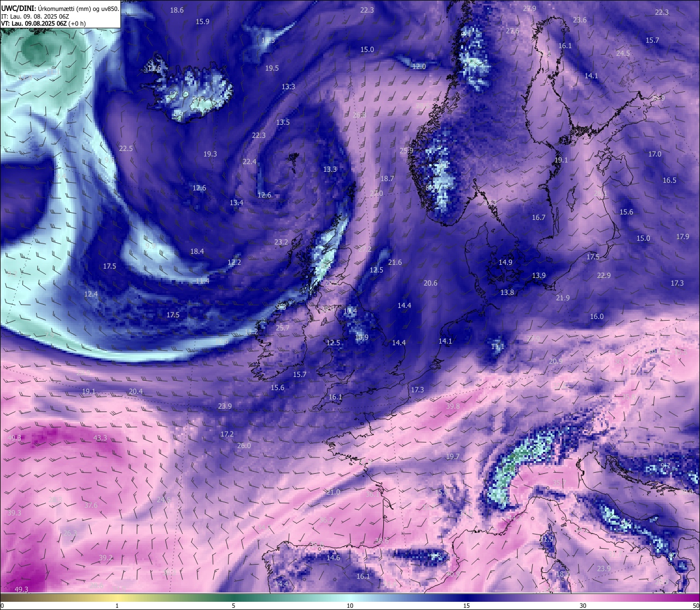Click the 17.0 value on the map

(x=655, y=154)
